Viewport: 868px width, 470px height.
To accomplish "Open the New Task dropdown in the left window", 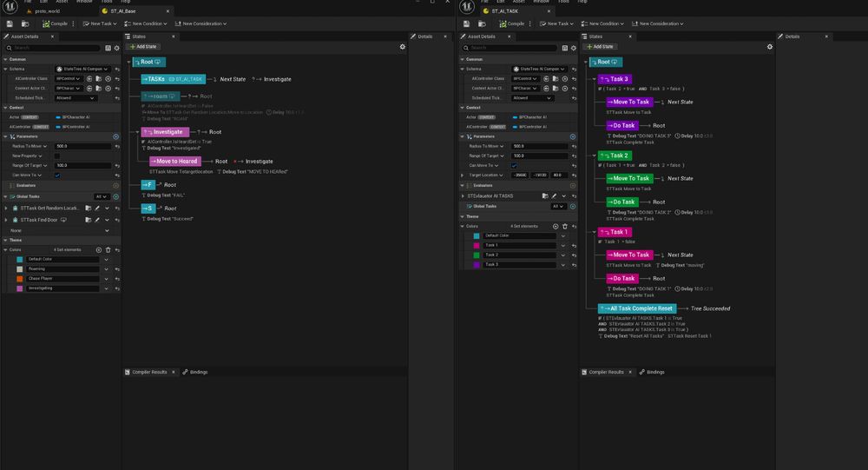I will click(100, 23).
